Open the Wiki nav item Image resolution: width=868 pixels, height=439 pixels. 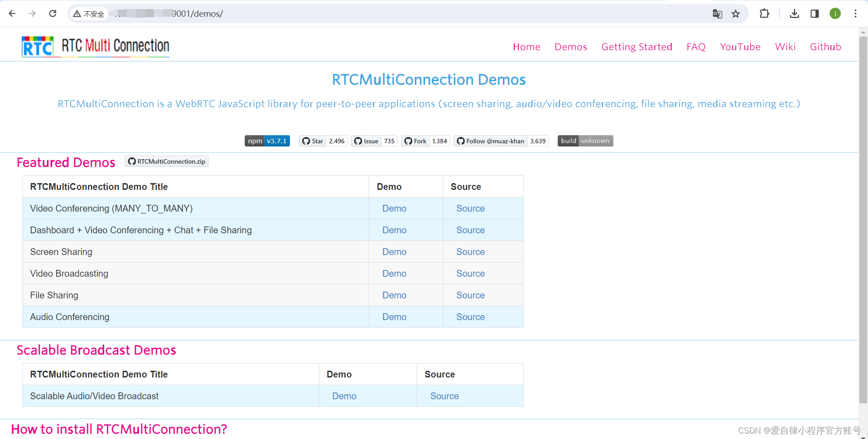(785, 47)
